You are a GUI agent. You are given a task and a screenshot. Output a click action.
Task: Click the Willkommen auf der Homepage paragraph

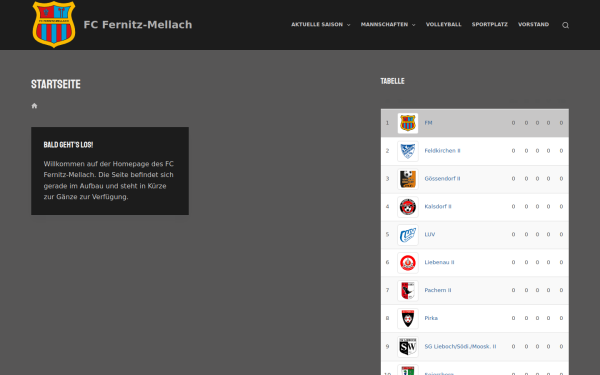coord(109,180)
